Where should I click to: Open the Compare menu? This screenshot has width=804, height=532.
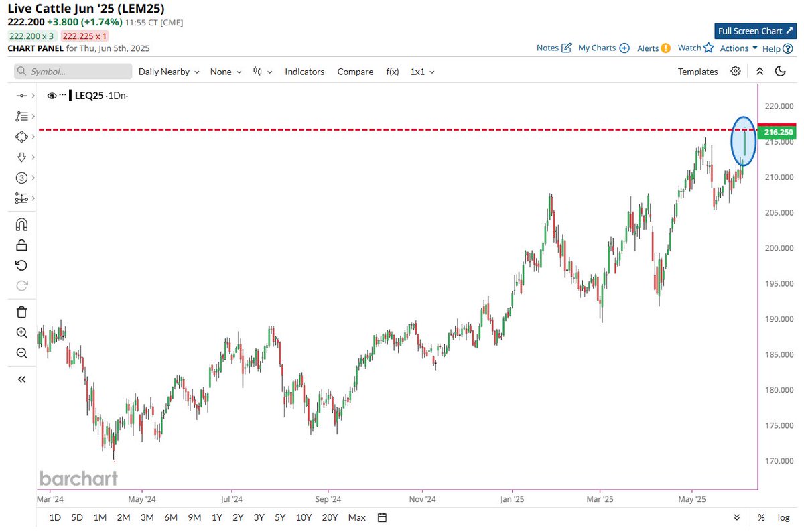point(355,72)
